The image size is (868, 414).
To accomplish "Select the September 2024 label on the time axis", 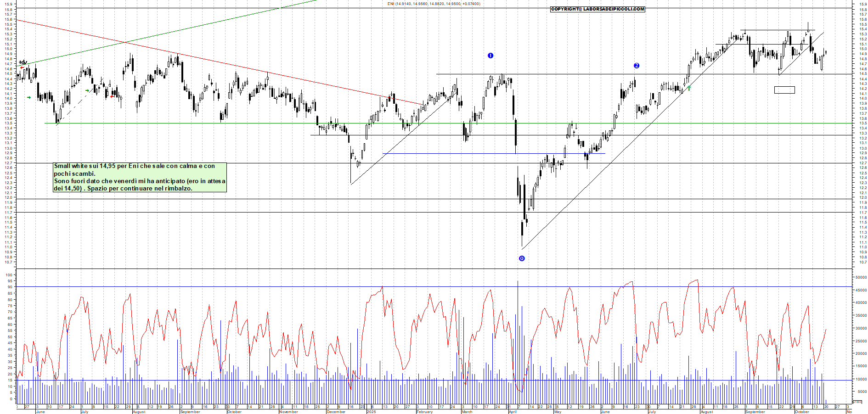I will (190, 412).
